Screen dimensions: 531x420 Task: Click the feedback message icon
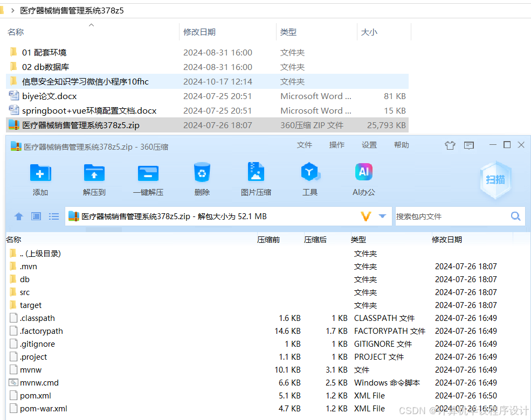point(468,144)
